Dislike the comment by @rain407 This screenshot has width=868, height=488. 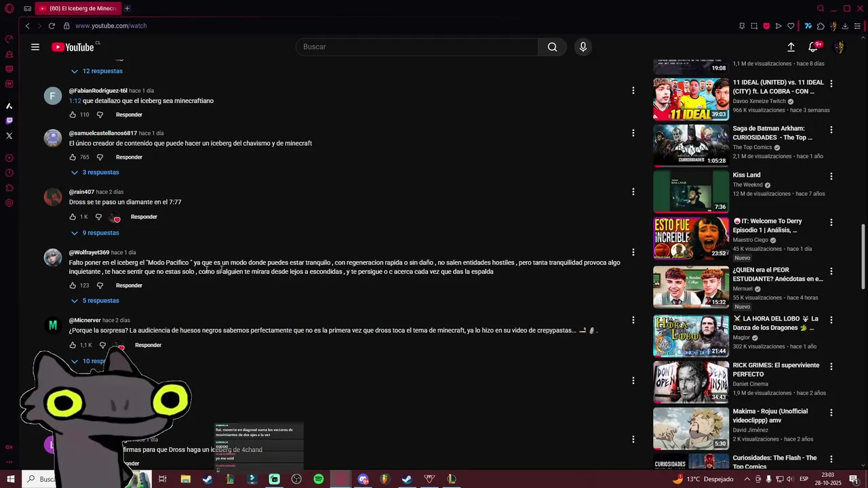[x=98, y=217]
